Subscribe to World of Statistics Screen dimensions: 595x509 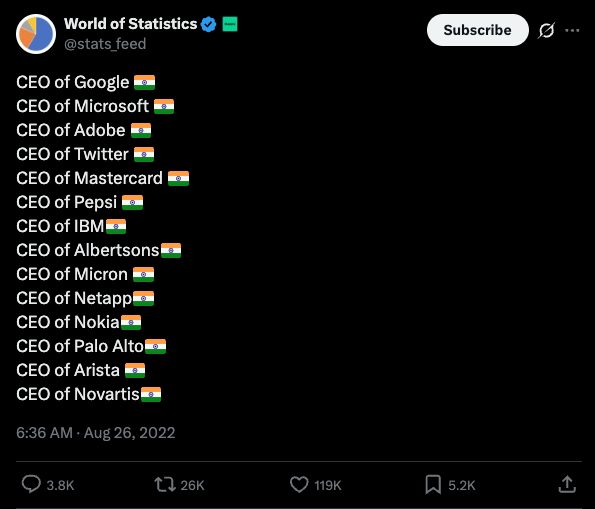(477, 30)
